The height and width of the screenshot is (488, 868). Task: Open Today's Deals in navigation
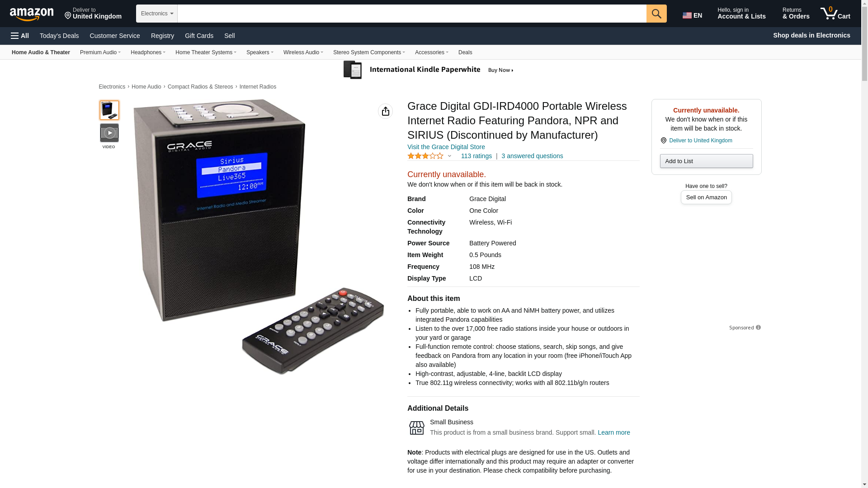point(59,36)
